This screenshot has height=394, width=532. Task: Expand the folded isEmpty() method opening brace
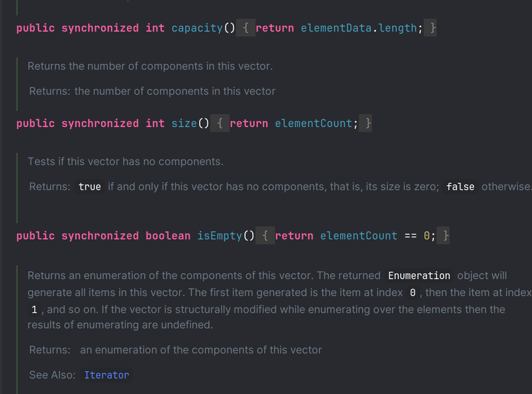(265, 236)
